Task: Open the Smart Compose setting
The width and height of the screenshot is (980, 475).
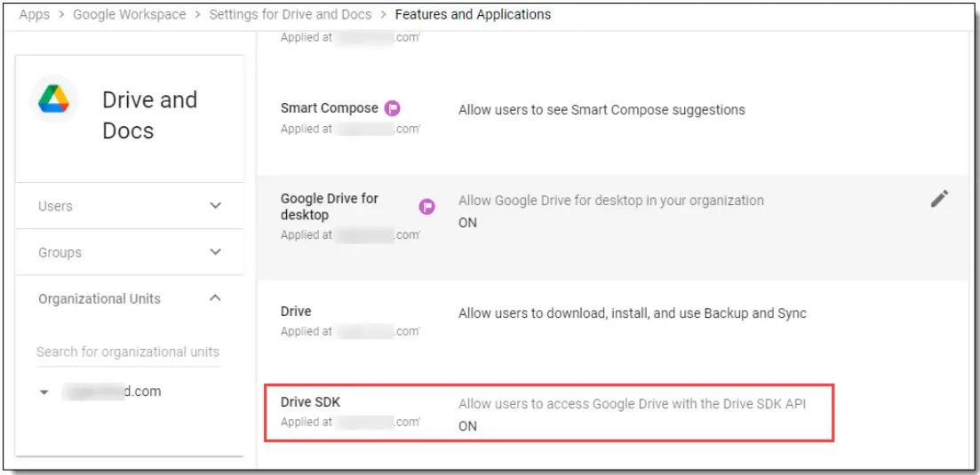Action: pos(330,108)
